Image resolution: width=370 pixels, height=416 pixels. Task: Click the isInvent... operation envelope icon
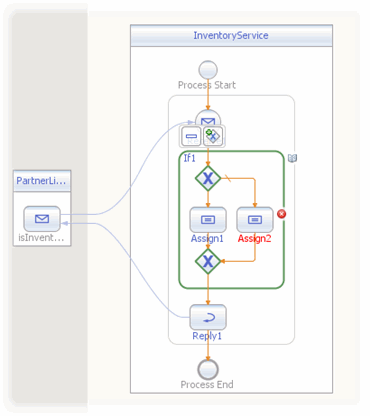click(x=42, y=219)
